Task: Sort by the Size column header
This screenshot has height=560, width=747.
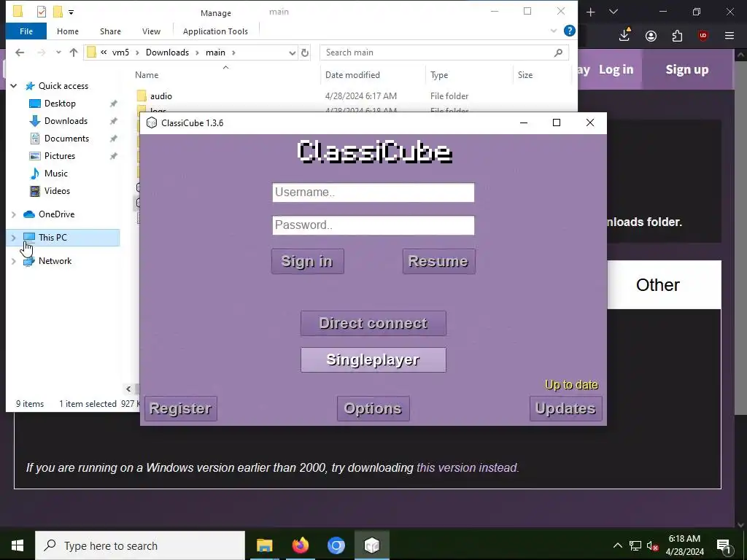Action: pos(525,75)
